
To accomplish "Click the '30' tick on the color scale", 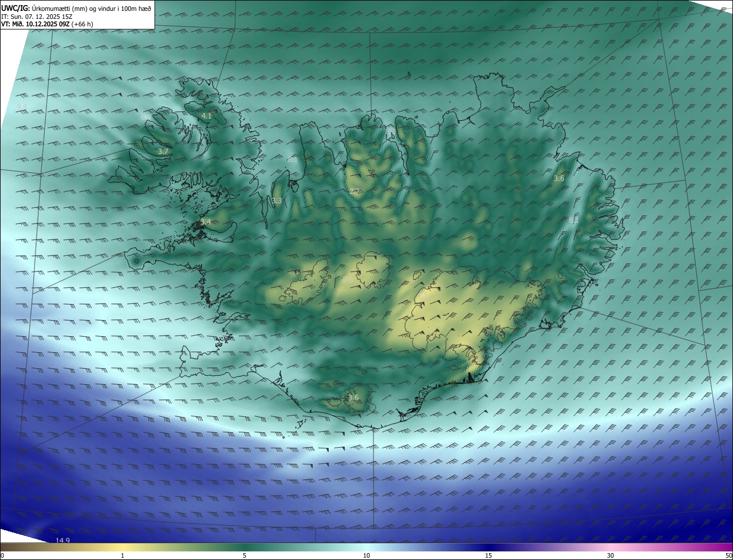I will point(610,555).
